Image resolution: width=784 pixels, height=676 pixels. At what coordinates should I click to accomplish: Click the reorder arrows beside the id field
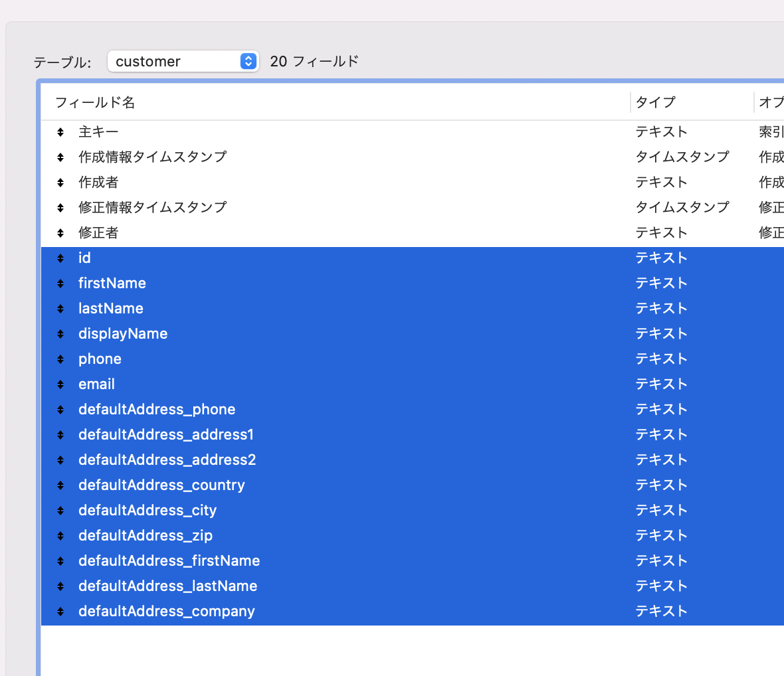click(x=61, y=258)
